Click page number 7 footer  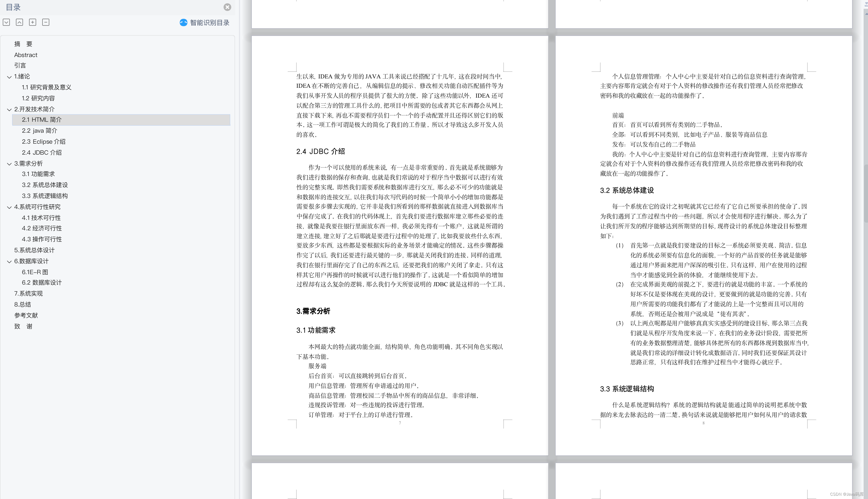[400, 423]
